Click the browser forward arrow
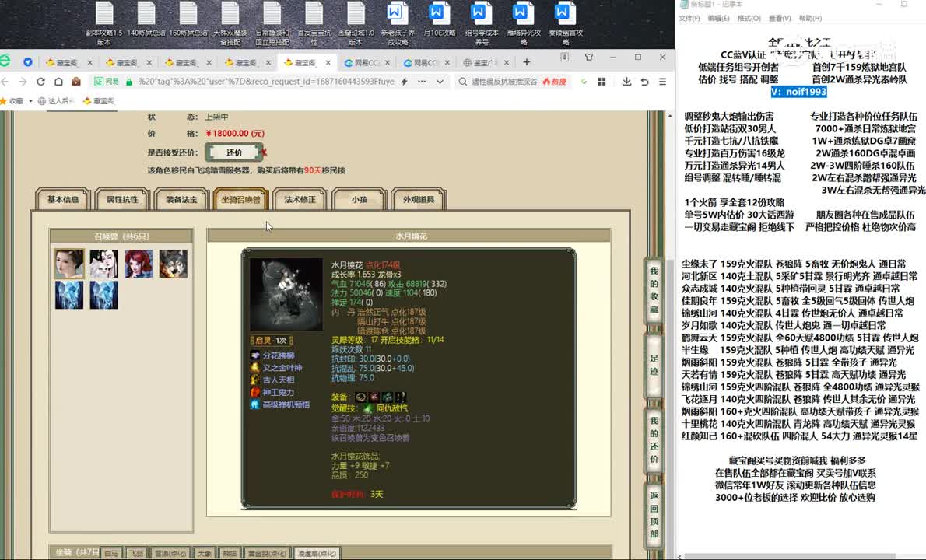Screen dimensions: 926x560 click(x=23, y=82)
